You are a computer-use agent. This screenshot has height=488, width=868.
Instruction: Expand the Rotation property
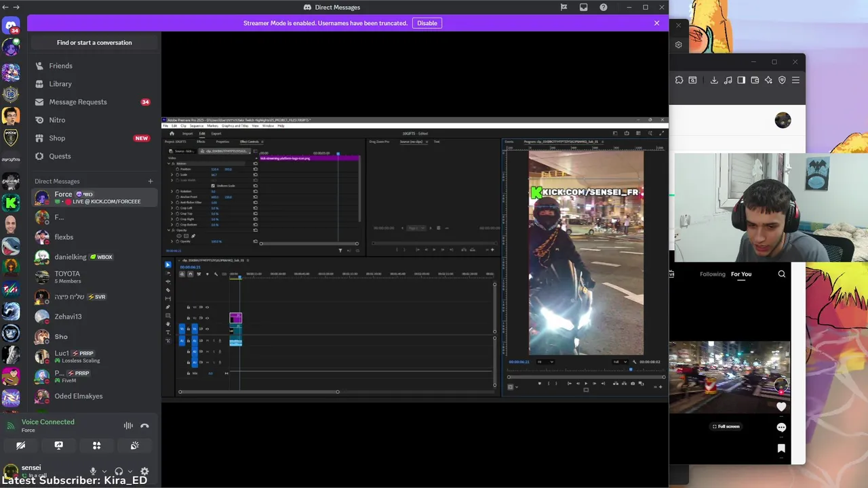[x=172, y=191]
